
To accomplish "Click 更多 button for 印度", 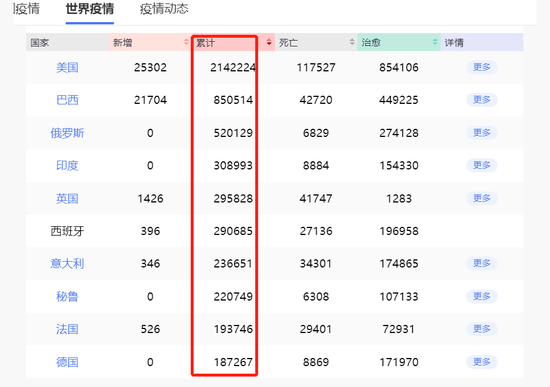I will [x=482, y=165].
